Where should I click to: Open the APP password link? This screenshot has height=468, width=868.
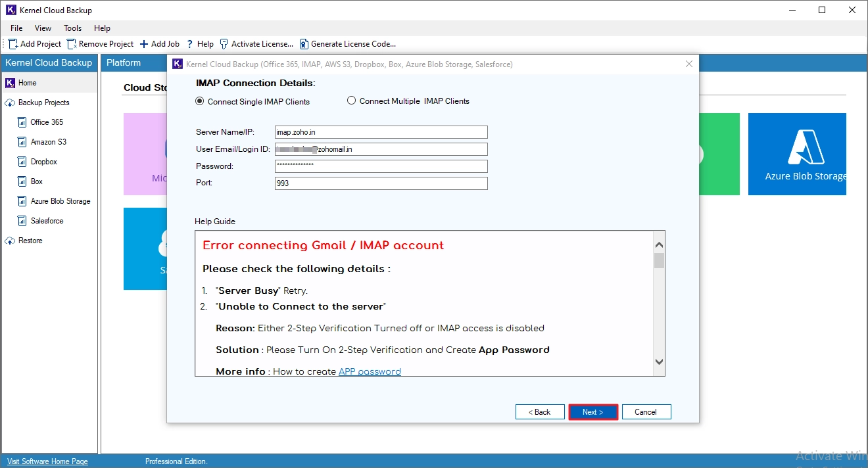click(370, 371)
